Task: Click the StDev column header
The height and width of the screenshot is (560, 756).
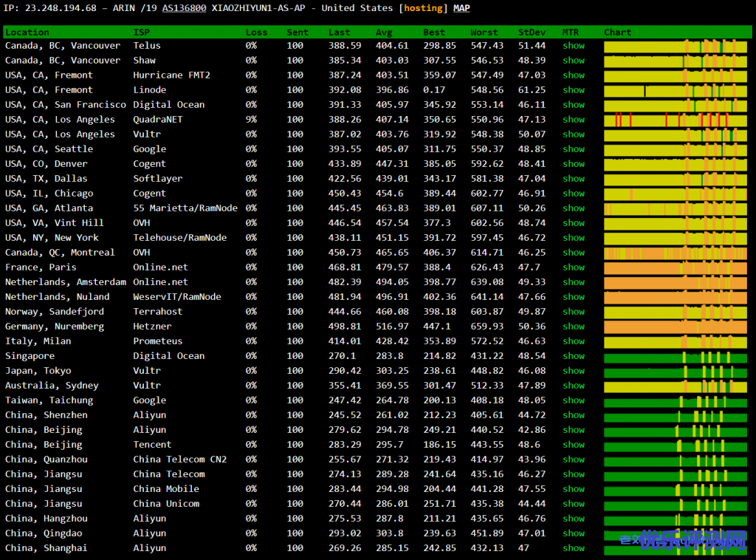Action: pos(532,33)
